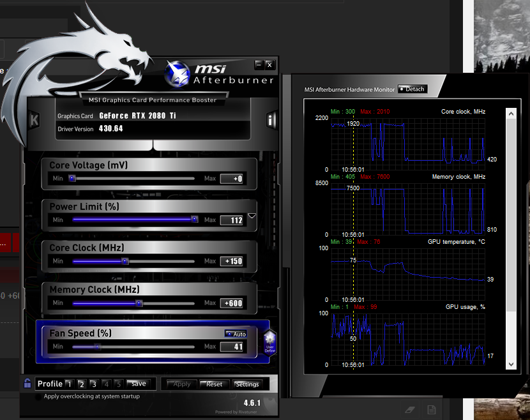Select profile slot 2
This screenshot has height=420, width=530.
pos(82,384)
